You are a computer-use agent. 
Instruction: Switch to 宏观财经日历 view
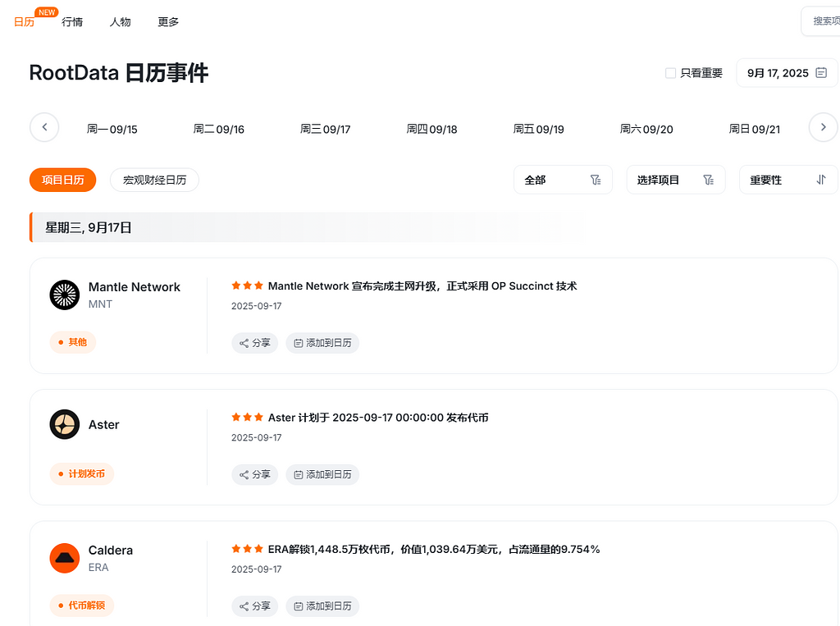(154, 180)
